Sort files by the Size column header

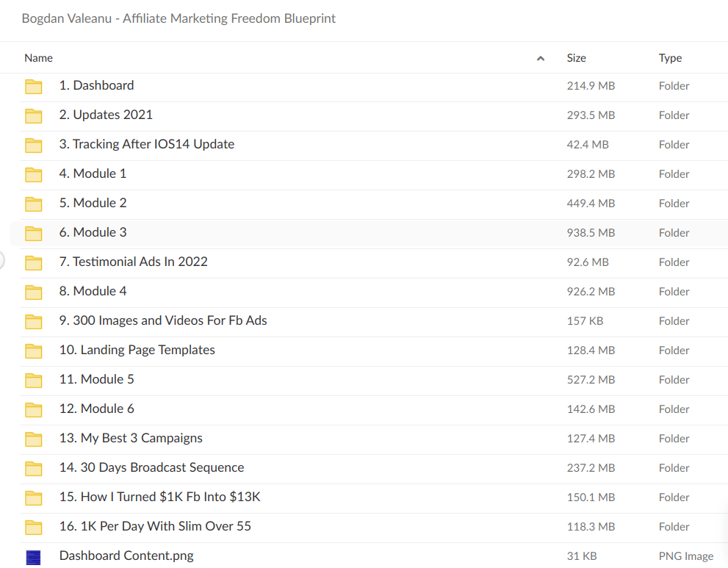pos(576,58)
